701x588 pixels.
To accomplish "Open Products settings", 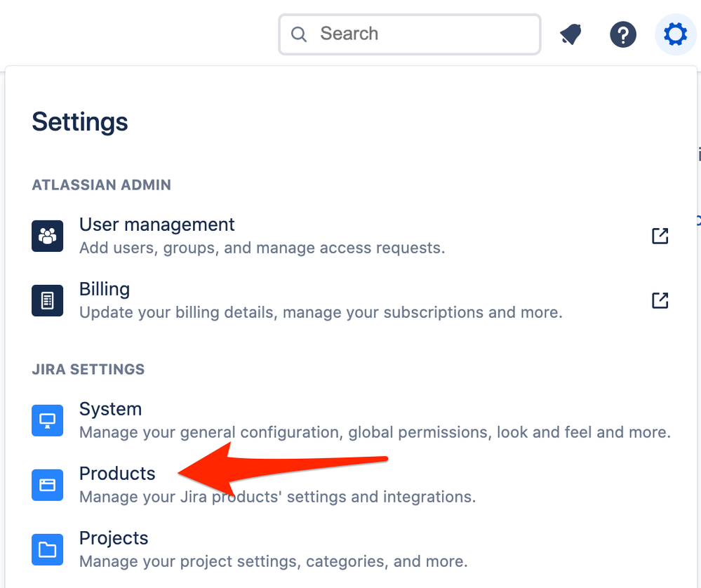I will 117,474.
